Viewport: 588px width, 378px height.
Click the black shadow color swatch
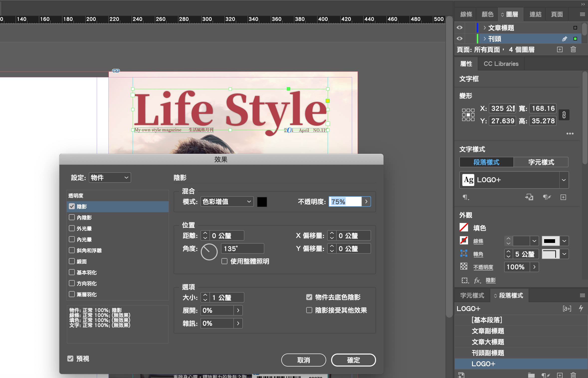pos(262,202)
